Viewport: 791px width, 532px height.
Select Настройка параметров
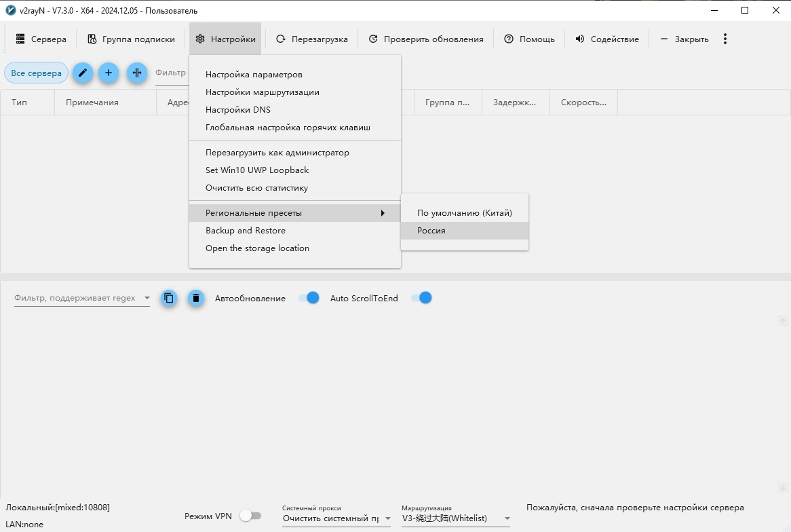295,74
